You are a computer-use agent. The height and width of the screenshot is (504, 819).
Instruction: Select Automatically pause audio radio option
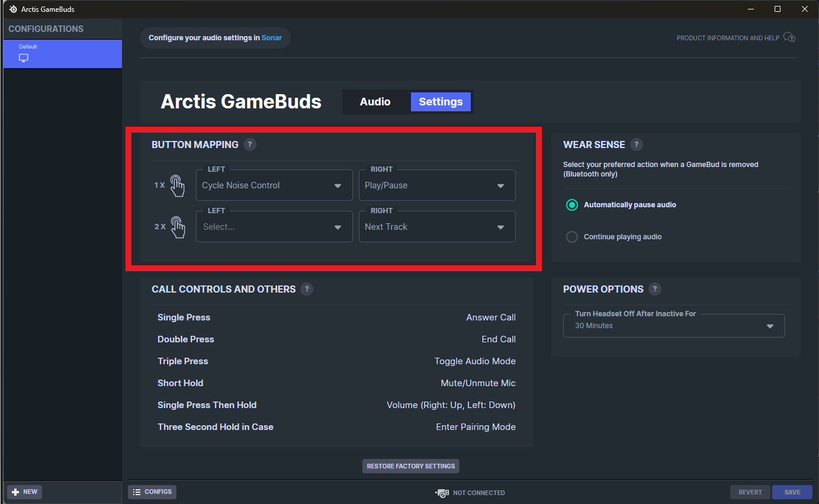(x=571, y=205)
